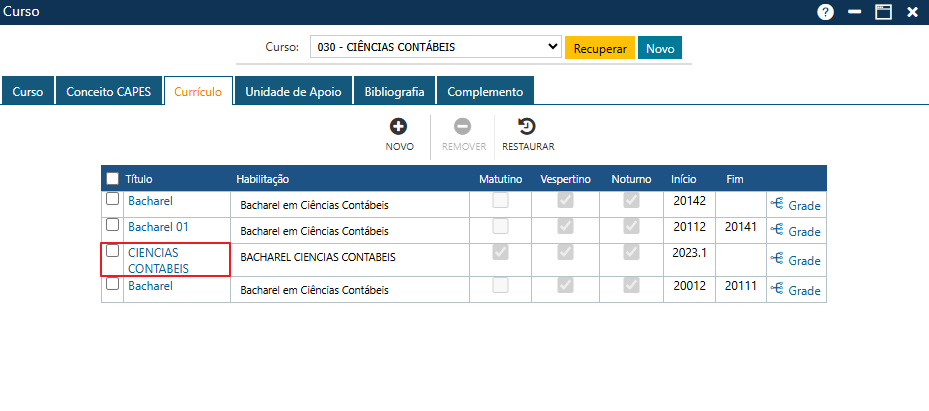
Task: Click the REMOVER minus icon
Action: [x=463, y=126]
